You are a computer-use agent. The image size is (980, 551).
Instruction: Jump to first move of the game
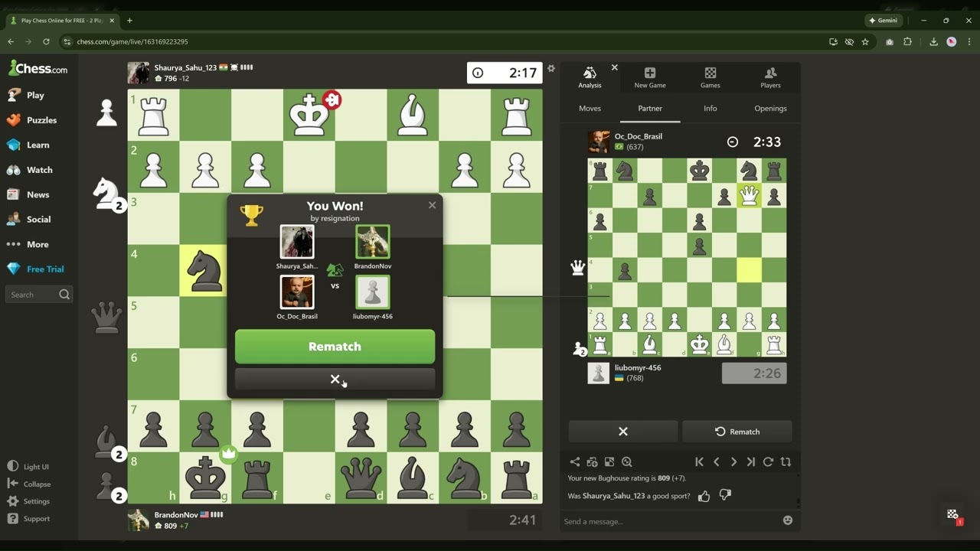699,461
